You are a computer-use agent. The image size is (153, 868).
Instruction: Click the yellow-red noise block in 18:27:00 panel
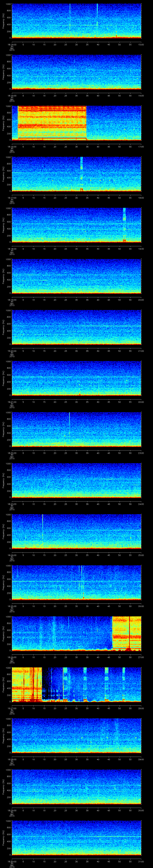27,684
